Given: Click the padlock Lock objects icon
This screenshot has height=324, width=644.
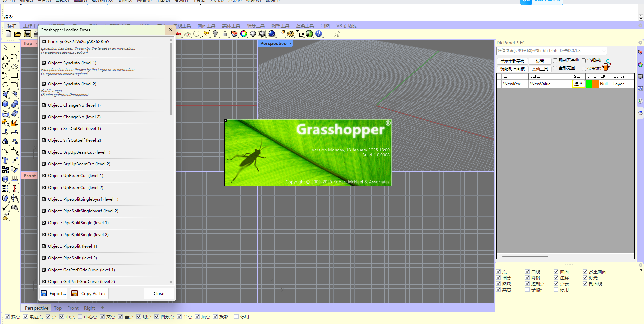Looking at the screenshot, I should click(x=225, y=34).
